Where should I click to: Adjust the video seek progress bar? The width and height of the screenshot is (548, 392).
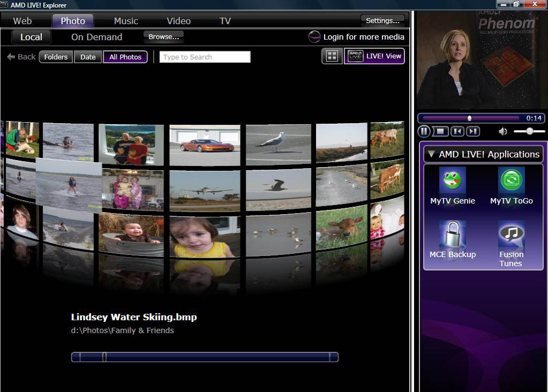click(x=471, y=118)
